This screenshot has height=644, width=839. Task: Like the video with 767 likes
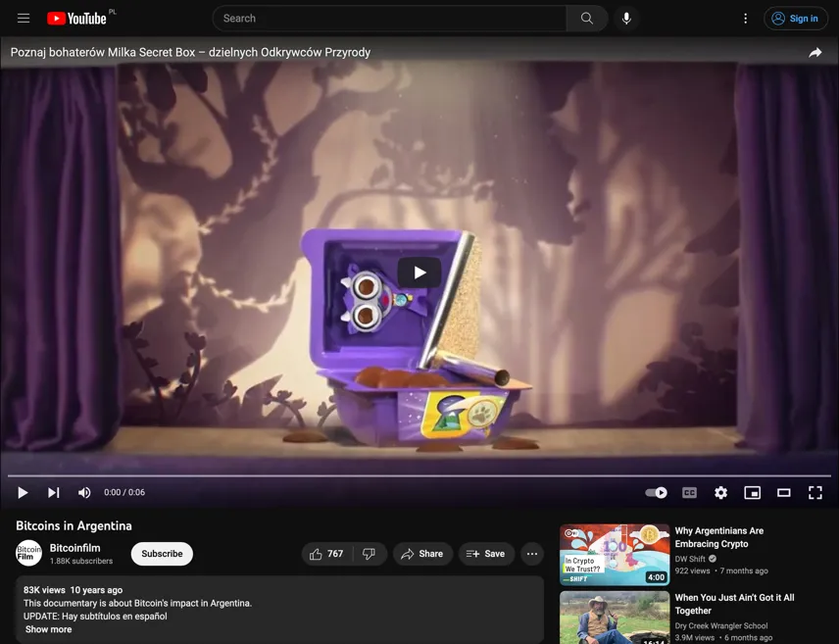pyautogui.click(x=327, y=554)
